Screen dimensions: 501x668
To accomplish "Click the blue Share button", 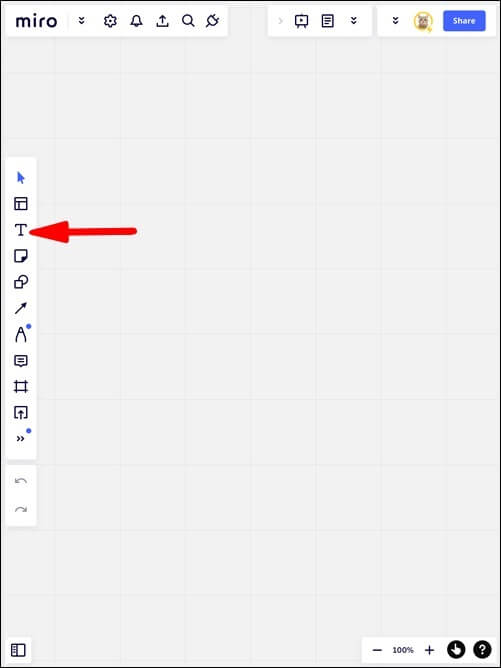I will [x=464, y=21].
